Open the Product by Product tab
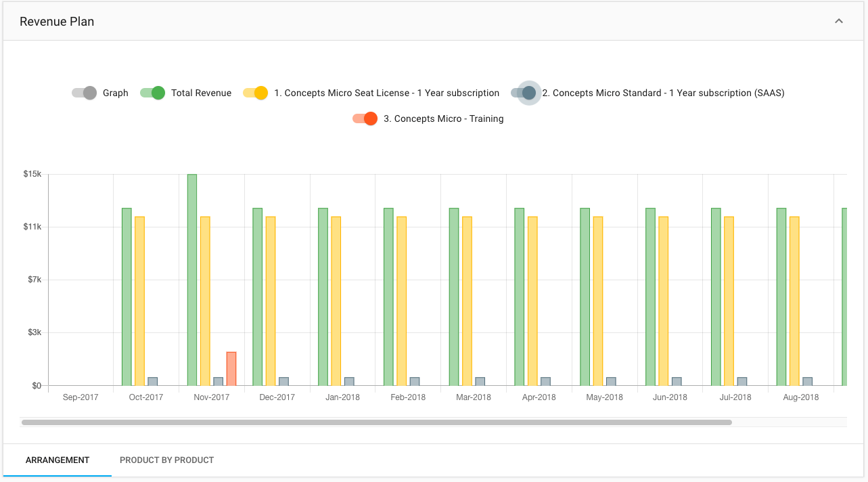This screenshot has height=482, width=868. tap(166, 460)
